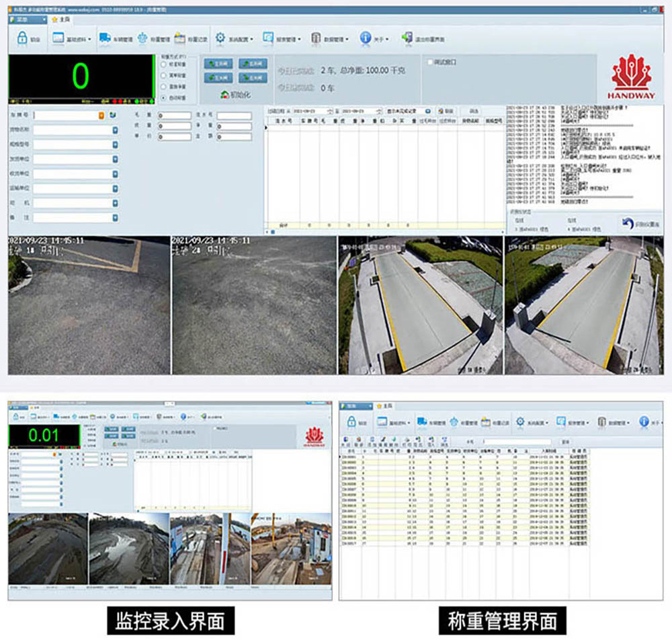Expand the start date picker dropdown
The image size is (672, 640).
coord(329,111)
